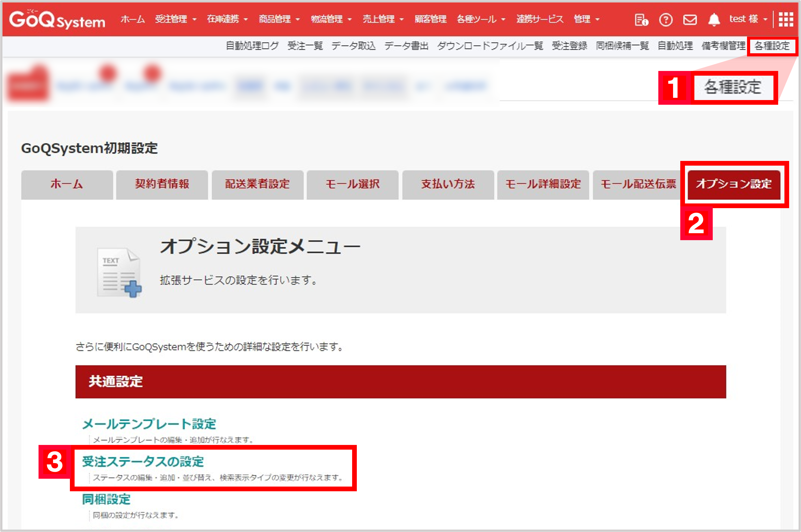Open 受注一覧 in the sub-menu
Screen dimensions: 801x532
pyautogui.click(x=305, y=45)
